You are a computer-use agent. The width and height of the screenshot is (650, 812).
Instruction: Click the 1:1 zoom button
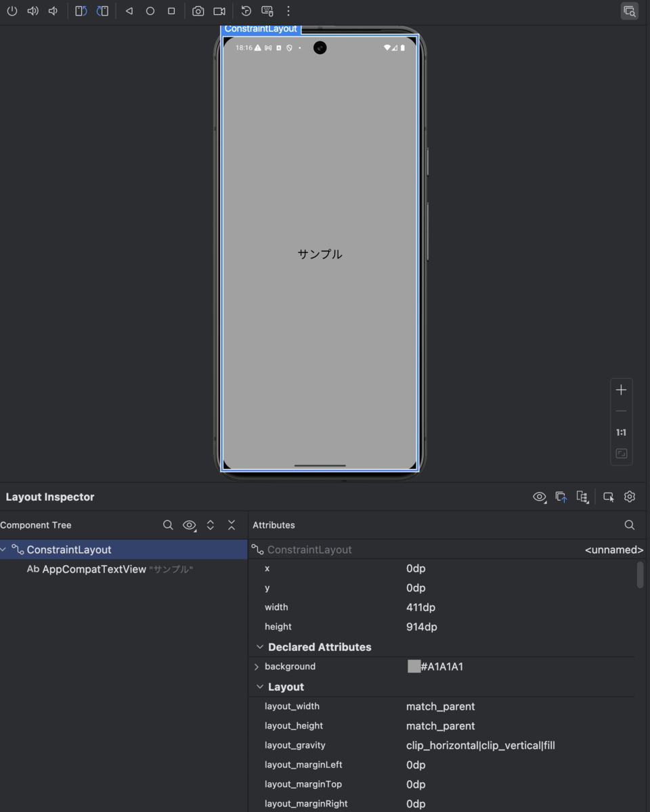621,432
